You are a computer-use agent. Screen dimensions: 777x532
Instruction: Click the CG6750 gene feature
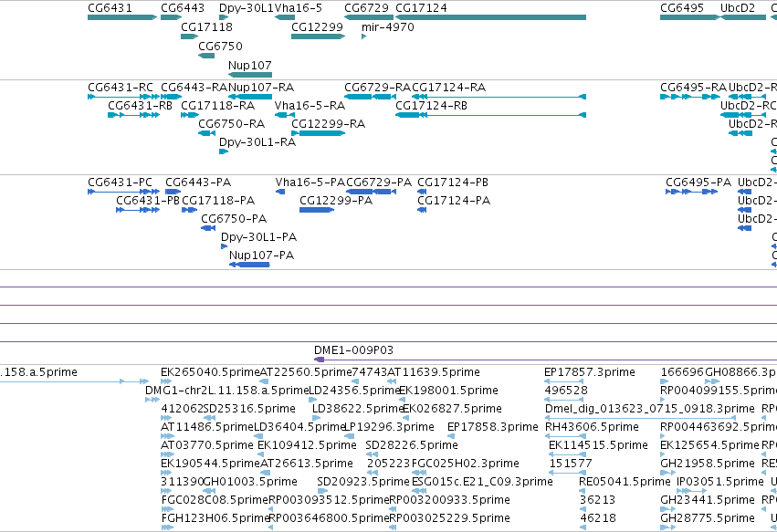[206, 56]
